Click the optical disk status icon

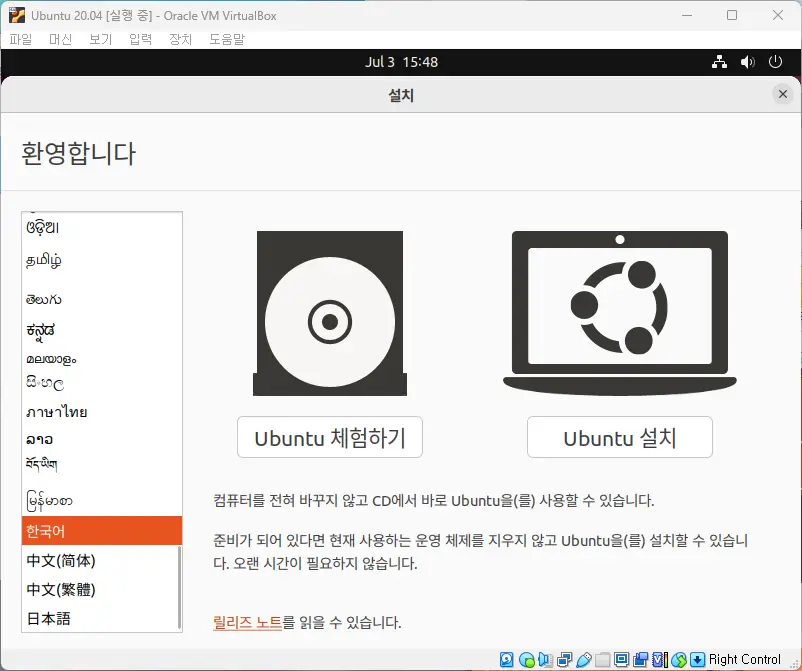point(527,660)
